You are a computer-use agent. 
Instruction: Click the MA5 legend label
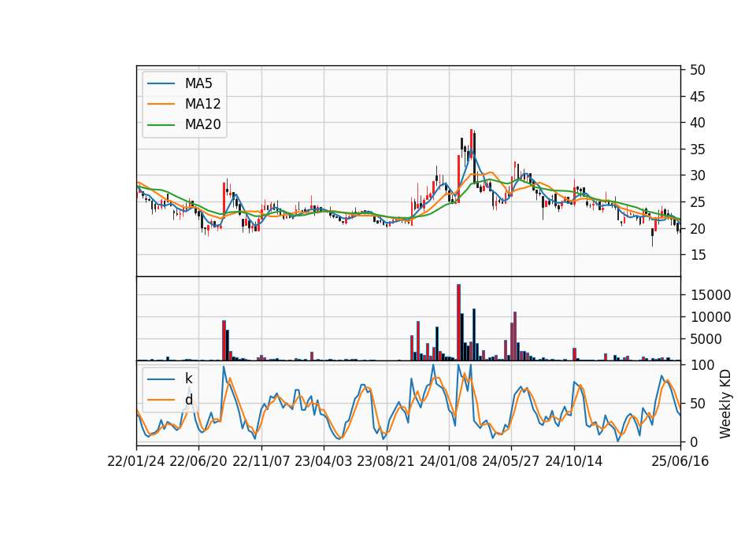click(x=198, y=83)
